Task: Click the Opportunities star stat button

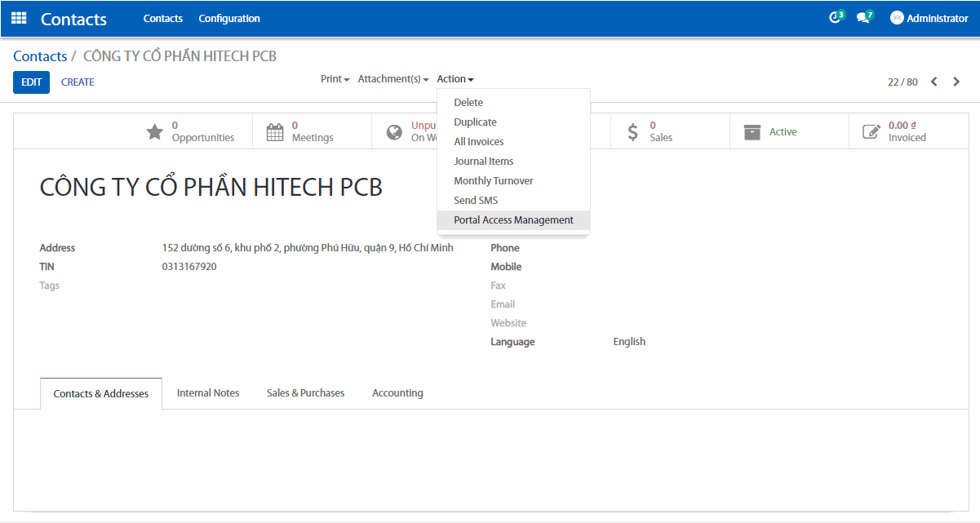Action: click(191, 131)
